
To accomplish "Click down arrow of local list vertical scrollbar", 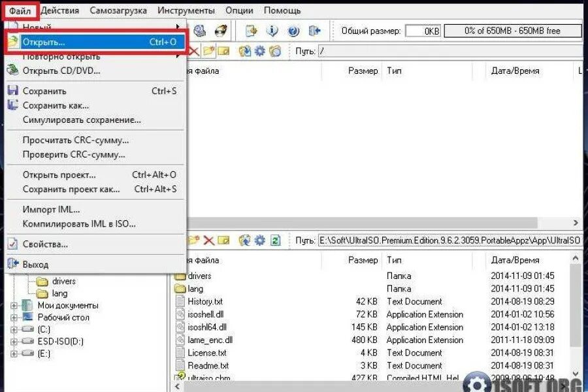I will pos(576,373).
